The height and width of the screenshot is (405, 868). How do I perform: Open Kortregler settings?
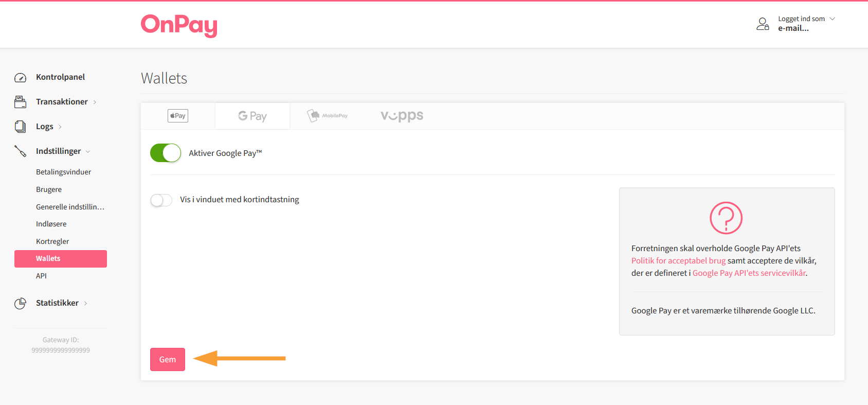(52, 241)
